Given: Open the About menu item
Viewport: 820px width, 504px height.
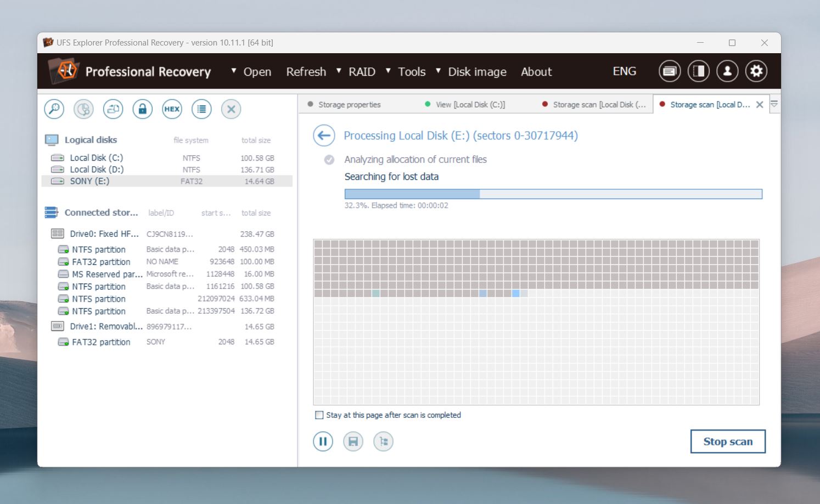Looking at the screenshot, I should click(x=536, y=72).
